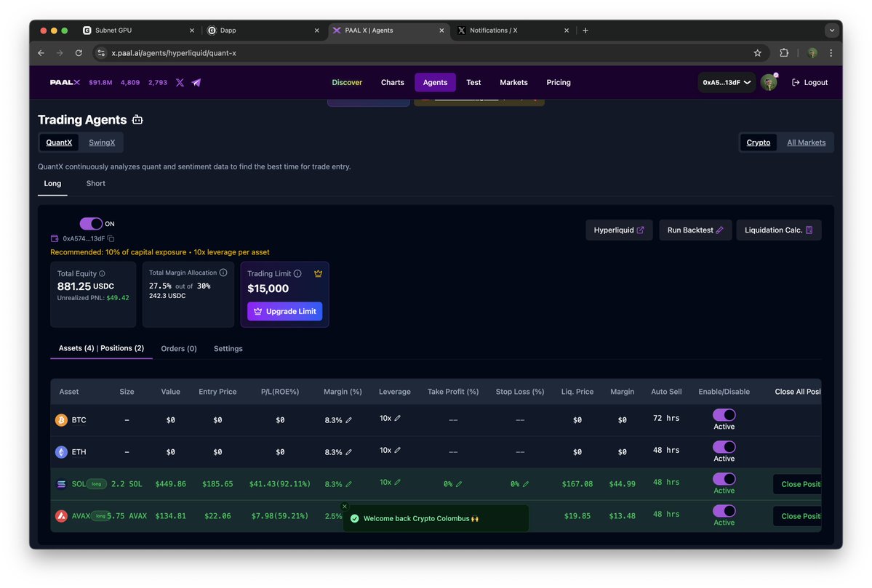
Task: Click the browser address bar URL
Action: point(174,53)
